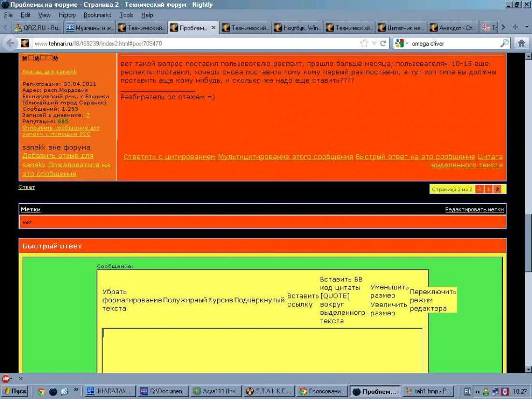Close the active Проблем... tab
Image resolution: width=532 pixels, height=399 pixels.
tap(213, 28)
